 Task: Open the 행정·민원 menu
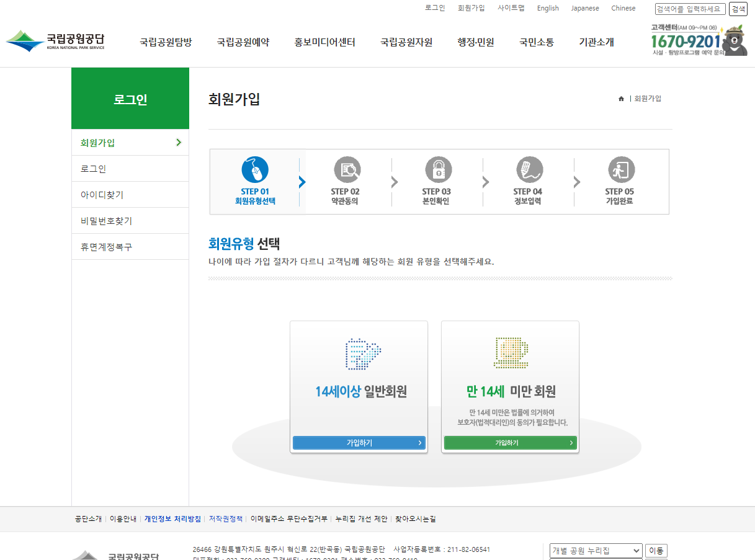(476, 42)
